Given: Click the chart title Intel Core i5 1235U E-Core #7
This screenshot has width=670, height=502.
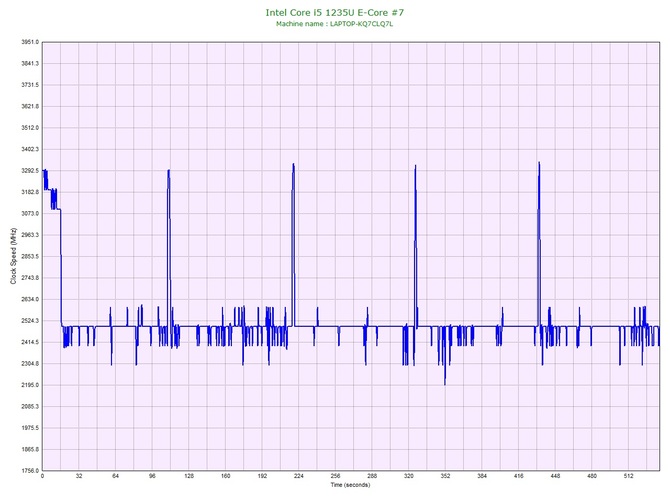Looking at the screenshot, I should (x=335, y=12).
